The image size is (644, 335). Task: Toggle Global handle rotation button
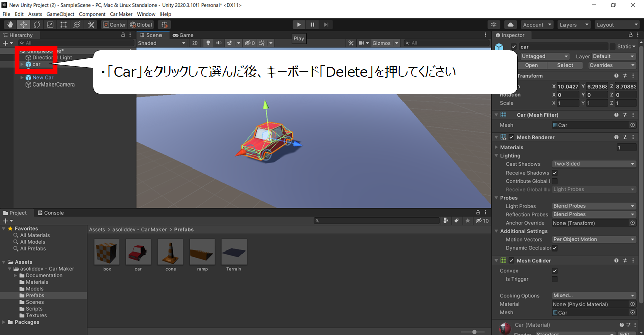(141, 25)
